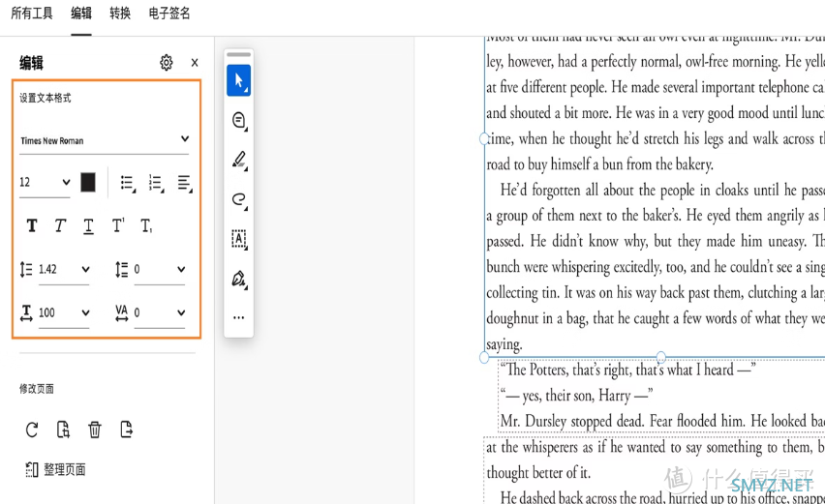Click the text "thought better of it."

[538, 472]
